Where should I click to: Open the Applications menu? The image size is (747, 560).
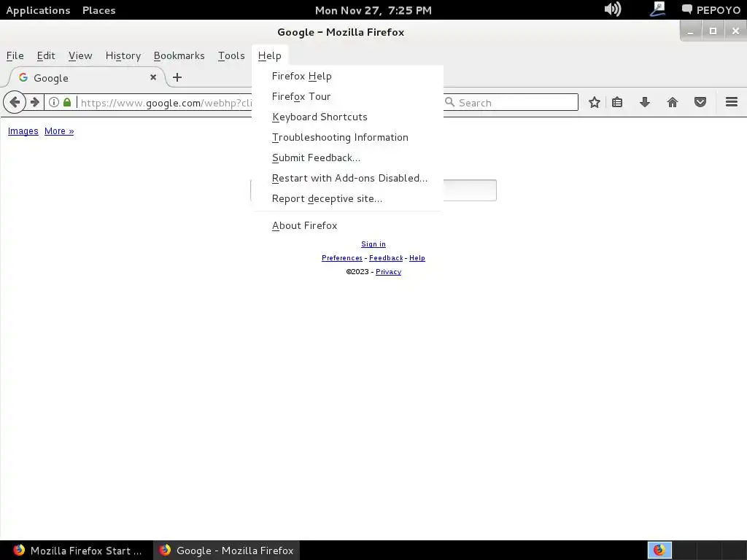click(x=38, y=10)
